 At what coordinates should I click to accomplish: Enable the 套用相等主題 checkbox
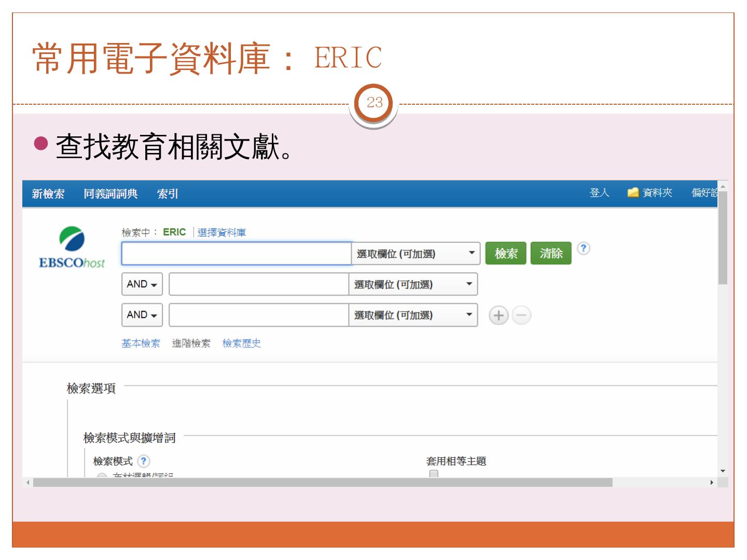434,474
